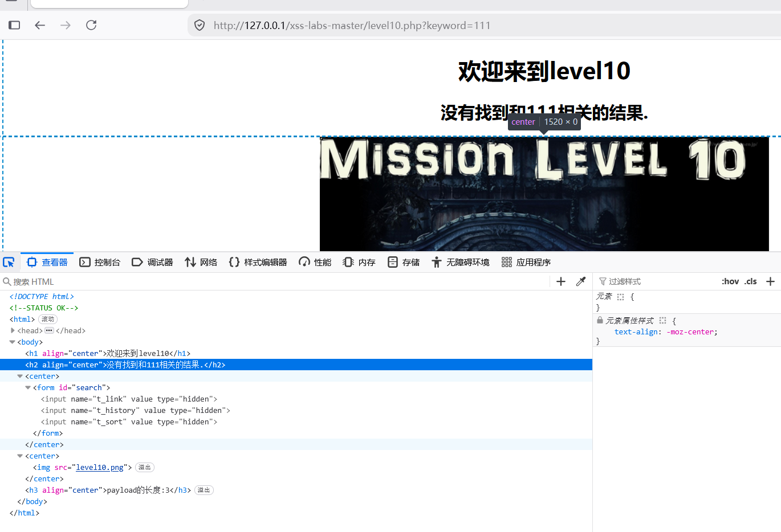Open the 网络 network tab
This screenshot has height=532, width=781.
[x=201, y=262]
